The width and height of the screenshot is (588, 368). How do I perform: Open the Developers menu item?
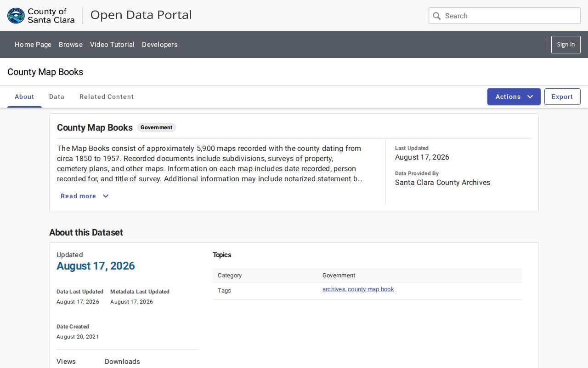(x=160, y=45)
